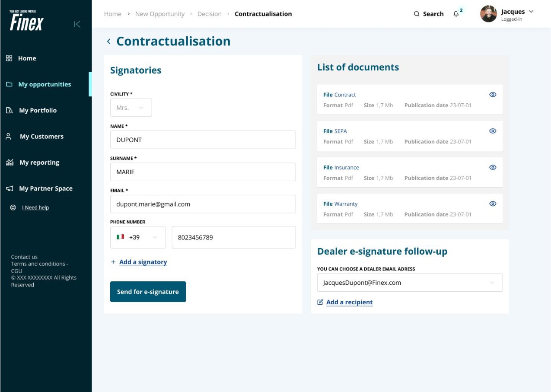Click the Warranty file name
The image size is (551, 392).
pos(346,204)
